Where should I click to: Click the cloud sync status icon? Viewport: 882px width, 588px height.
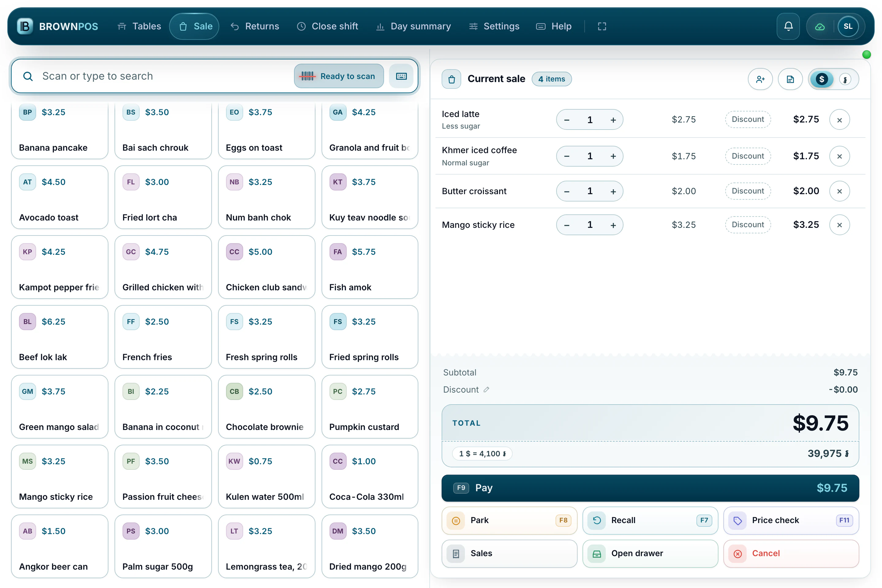point(820,27)
